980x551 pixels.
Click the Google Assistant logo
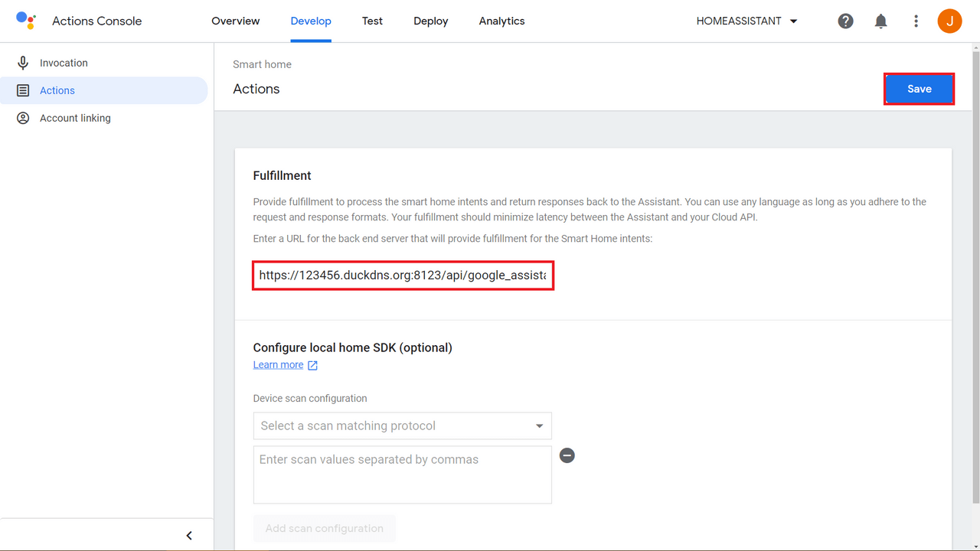26,21
